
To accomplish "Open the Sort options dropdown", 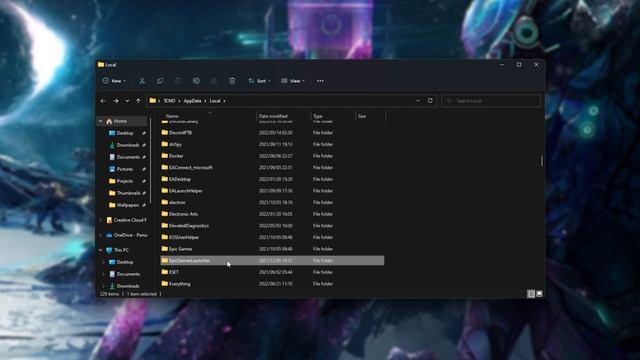I will 260,81.
